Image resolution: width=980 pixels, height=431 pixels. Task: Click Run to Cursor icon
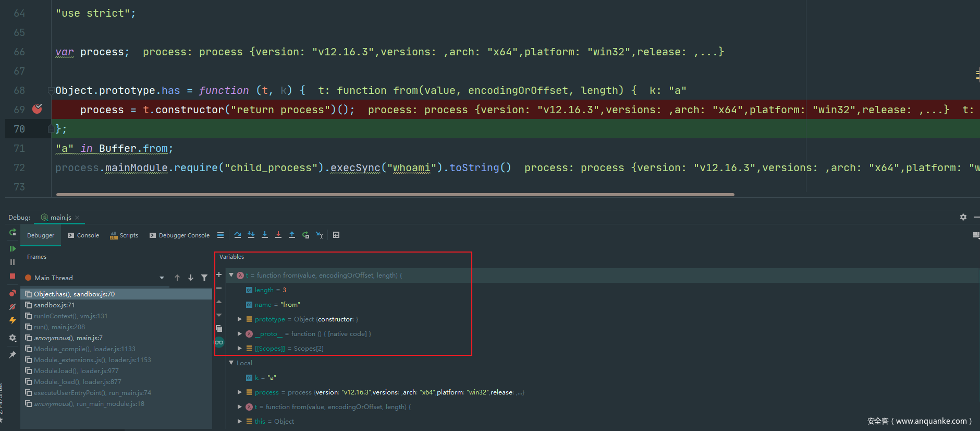point(319,235)
